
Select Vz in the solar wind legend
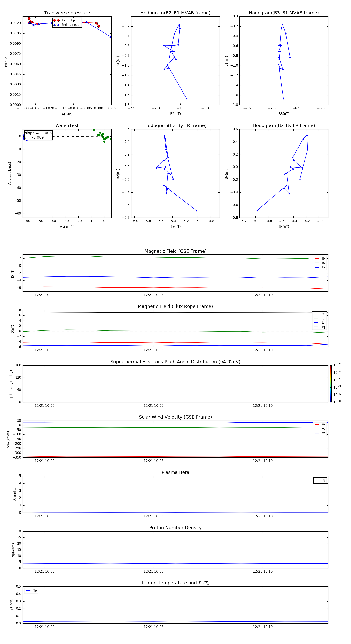click(x=320, y=433)
